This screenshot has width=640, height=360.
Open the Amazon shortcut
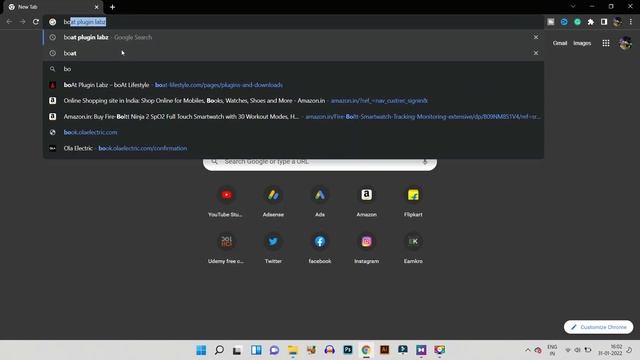tap(366, 201)
